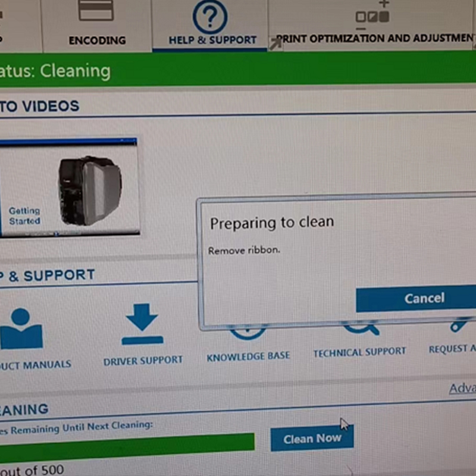Viewport: 476px width, 476px height.
Task: Start cleaning with Clean Now button
Action: (312, 438)
